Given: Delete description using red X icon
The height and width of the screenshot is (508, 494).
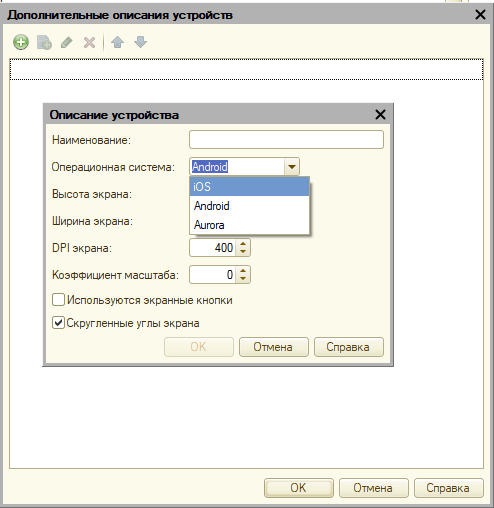Looking at the screenshot, I should [89, 42].
